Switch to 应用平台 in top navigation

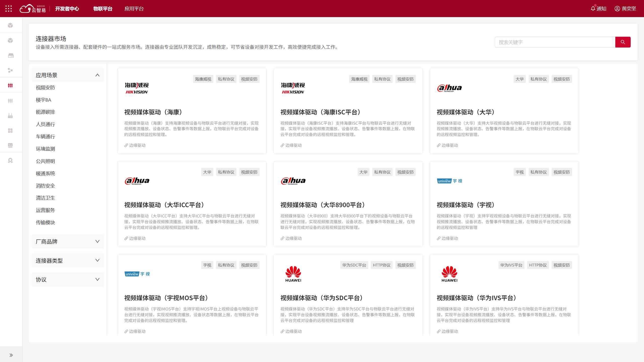(x=134, y=9)
